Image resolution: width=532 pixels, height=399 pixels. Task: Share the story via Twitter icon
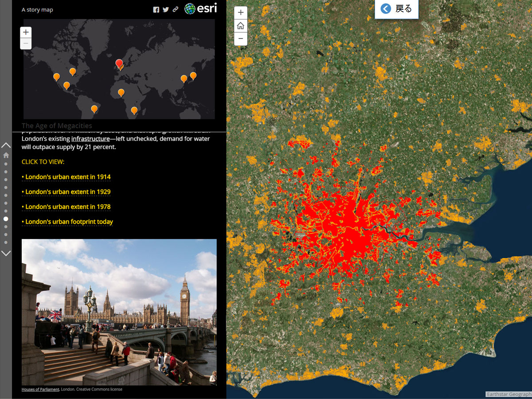(166, 10)
